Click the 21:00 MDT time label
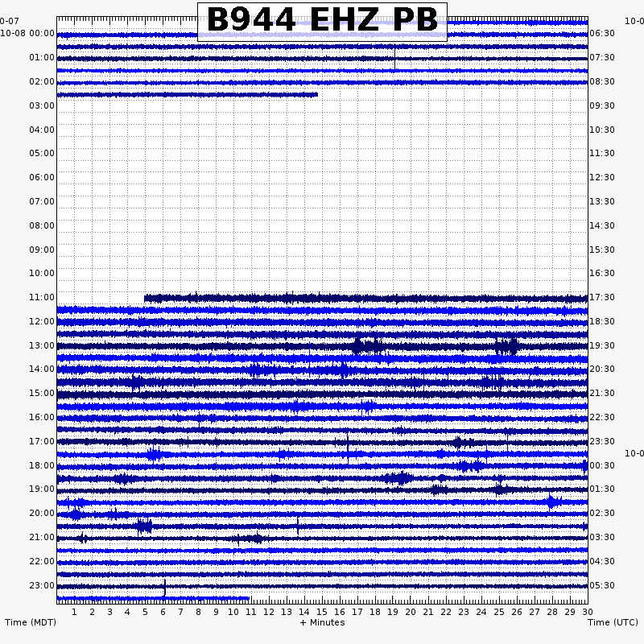This screenshot has width=644, height=644. pyautogui.click(x=42, y=537)
